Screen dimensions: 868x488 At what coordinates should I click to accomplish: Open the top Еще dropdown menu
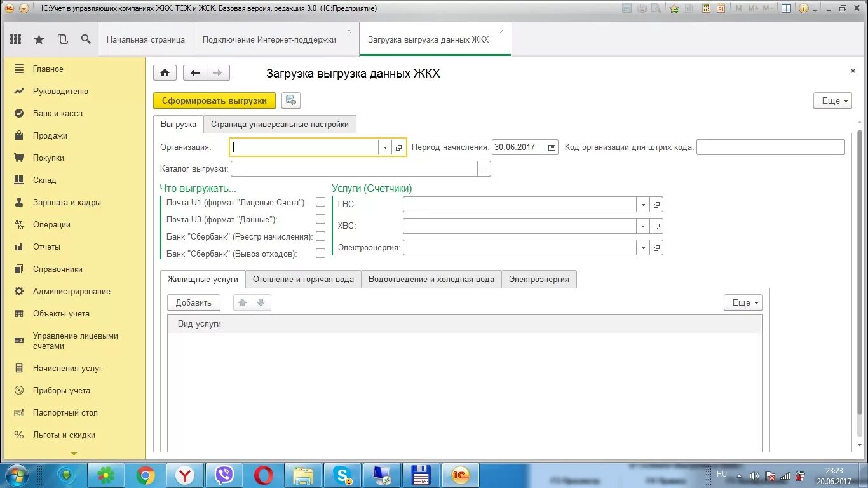[x=832, y=100]
